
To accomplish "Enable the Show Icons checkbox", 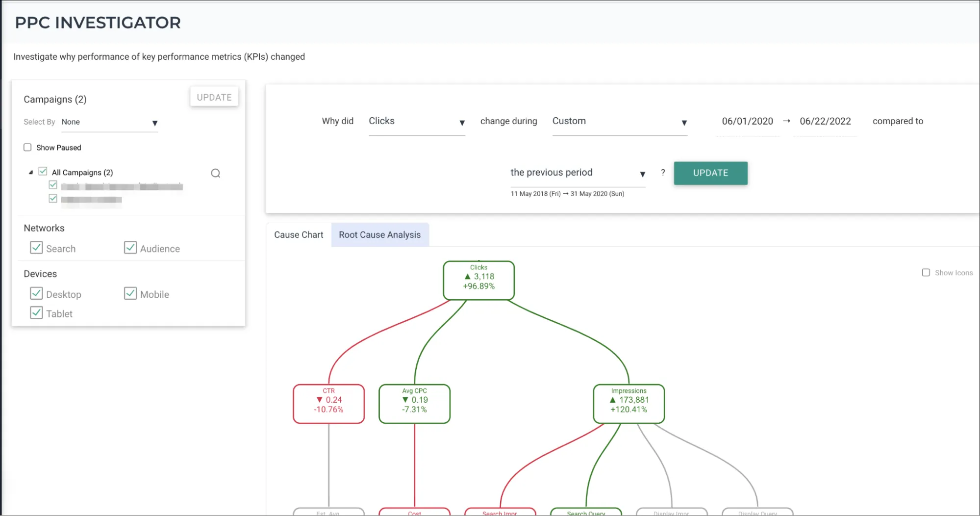I will click(x=926, y=273).
